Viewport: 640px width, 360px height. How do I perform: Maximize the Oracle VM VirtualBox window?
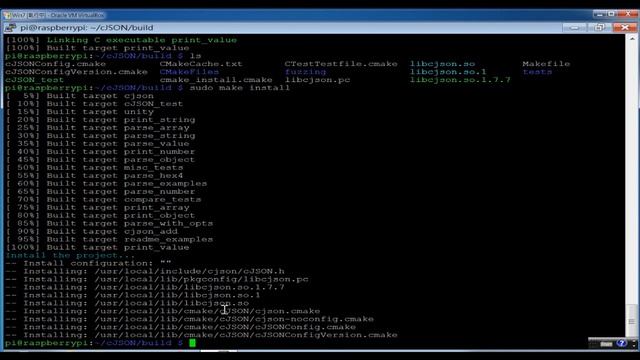[x=611, y=14]
